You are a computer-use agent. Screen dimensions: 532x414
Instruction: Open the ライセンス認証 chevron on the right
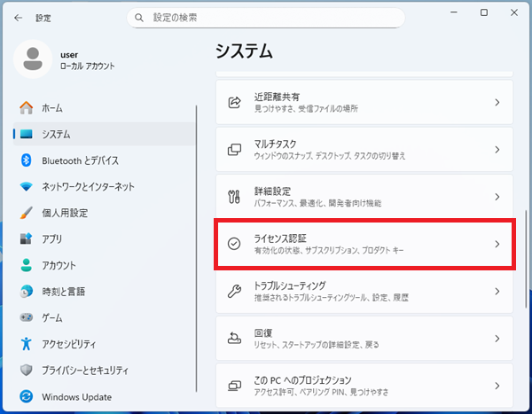[x=497, y=244]
